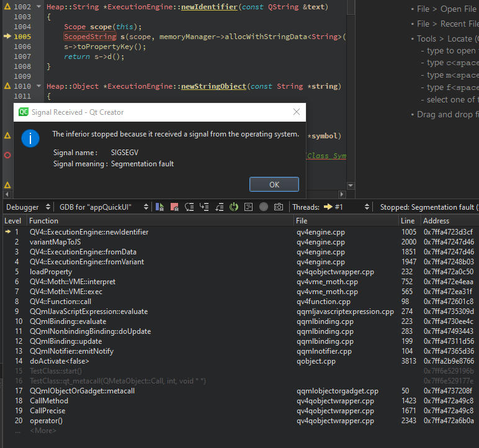Select stack frame QV4::Moth::VME::exec
The height and width of the screenshot is (448, 479).
241,292
